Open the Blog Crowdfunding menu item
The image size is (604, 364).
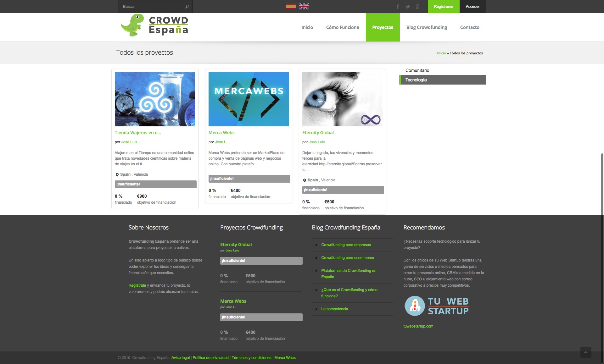coord(427,27)
